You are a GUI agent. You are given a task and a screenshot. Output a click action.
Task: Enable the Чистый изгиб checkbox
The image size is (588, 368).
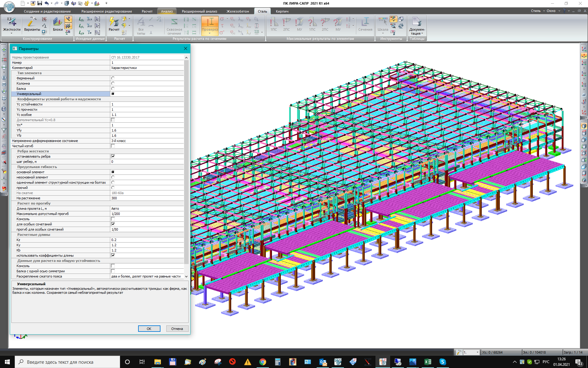(x=113, y=146)
